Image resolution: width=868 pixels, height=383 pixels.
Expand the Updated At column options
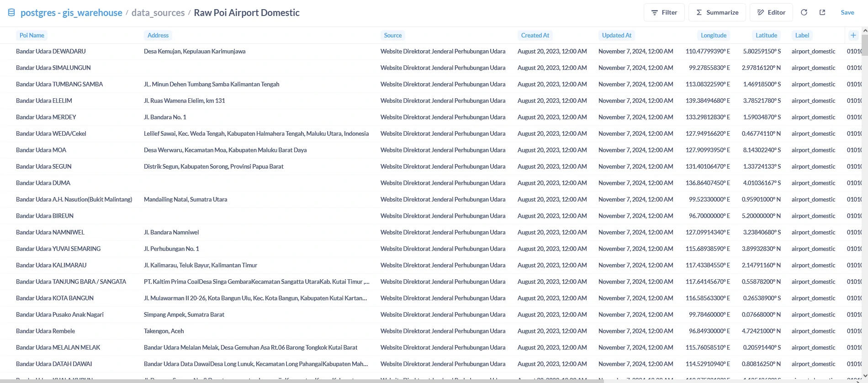pyautogui.click(x=616, y=35)
